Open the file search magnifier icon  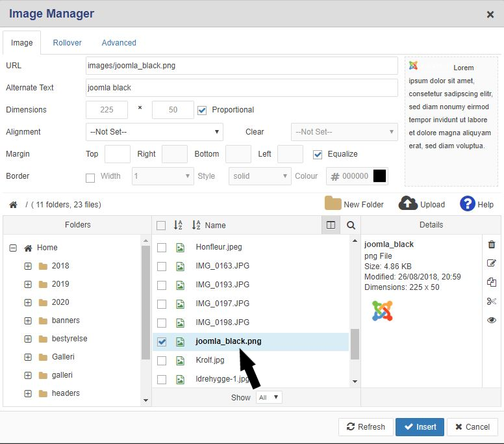click(351, 225)
